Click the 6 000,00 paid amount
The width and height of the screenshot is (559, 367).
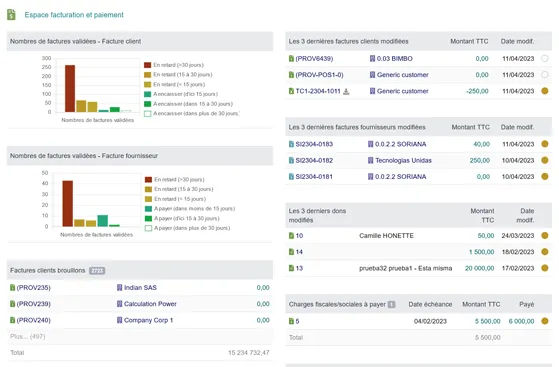click(x=521, y=321)
